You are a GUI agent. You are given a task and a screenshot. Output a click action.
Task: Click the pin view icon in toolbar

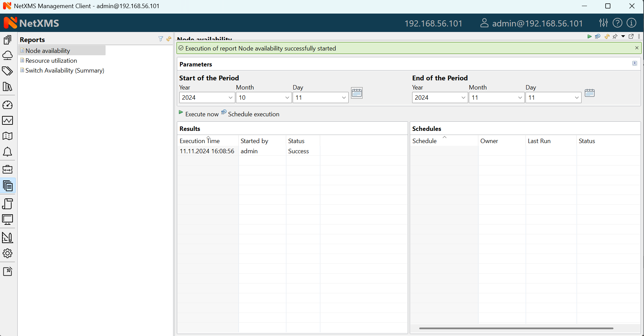click(615, 37)
